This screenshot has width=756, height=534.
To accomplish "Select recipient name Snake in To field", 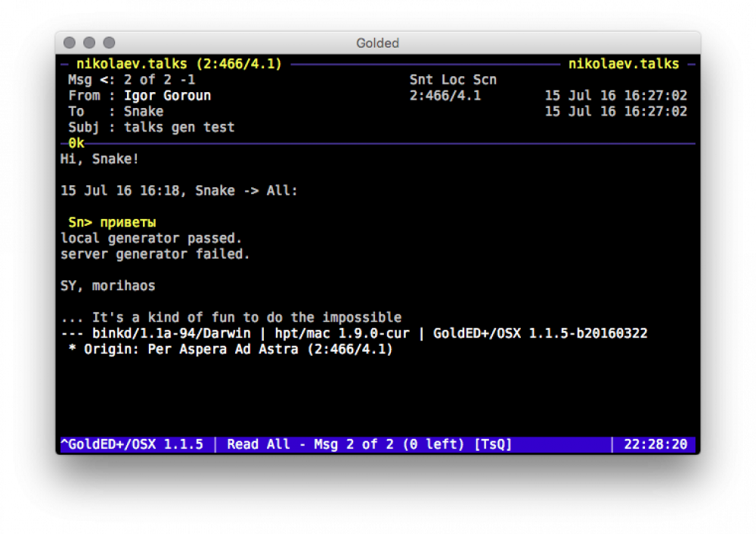I will click(x=144, y=112).
